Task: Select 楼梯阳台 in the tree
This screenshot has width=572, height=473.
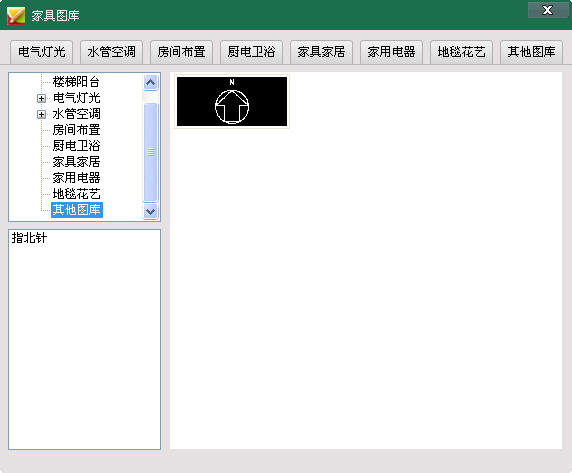Action: point(76,82)
